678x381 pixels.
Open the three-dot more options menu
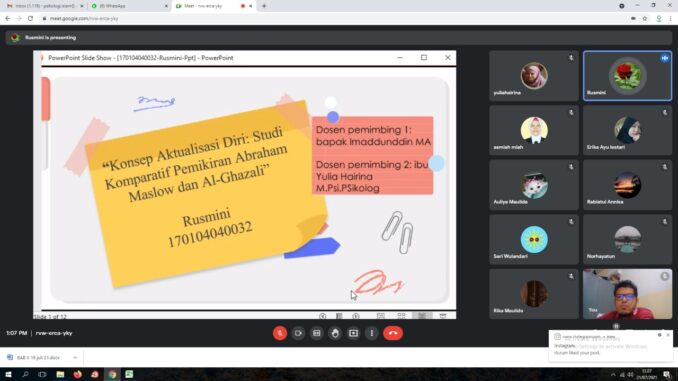(x=371, y=333)
